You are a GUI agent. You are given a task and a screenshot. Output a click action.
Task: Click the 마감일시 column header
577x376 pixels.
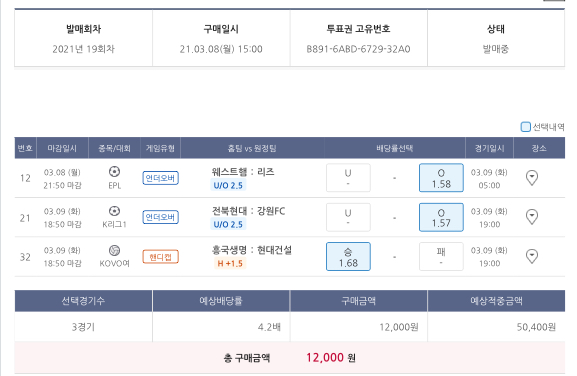62,148
